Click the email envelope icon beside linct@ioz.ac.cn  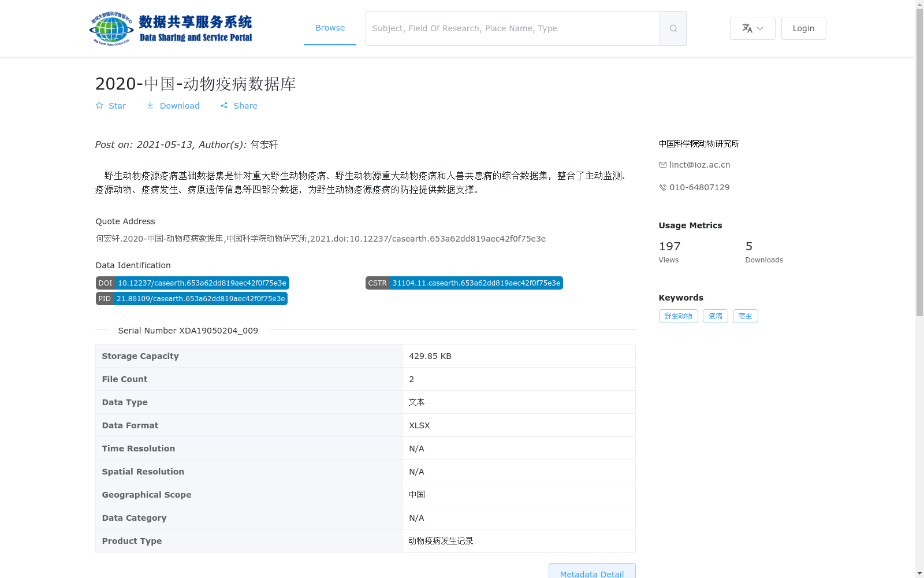663,165
